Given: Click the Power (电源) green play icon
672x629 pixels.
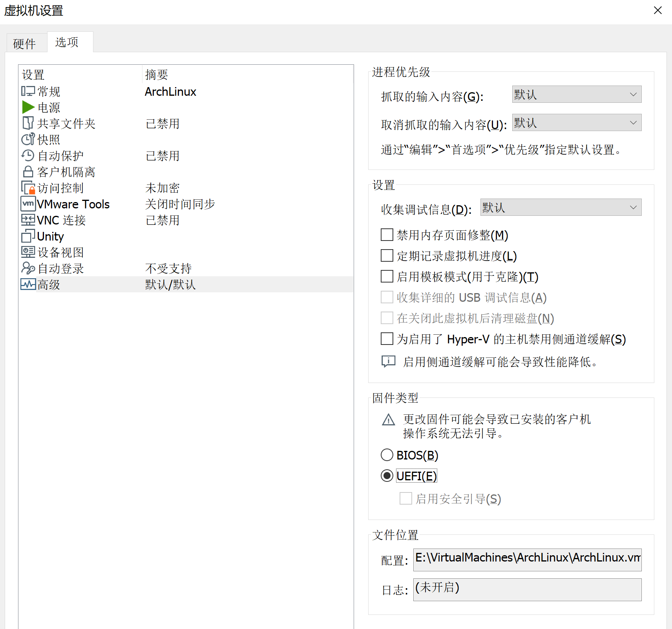Looking at the screenshot, I should 28,107.
